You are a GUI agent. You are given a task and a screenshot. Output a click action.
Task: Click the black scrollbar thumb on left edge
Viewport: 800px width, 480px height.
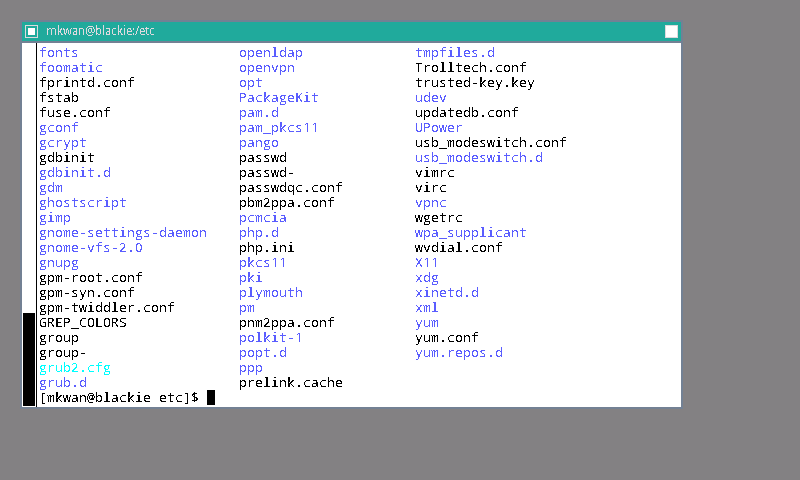point(29,359)
